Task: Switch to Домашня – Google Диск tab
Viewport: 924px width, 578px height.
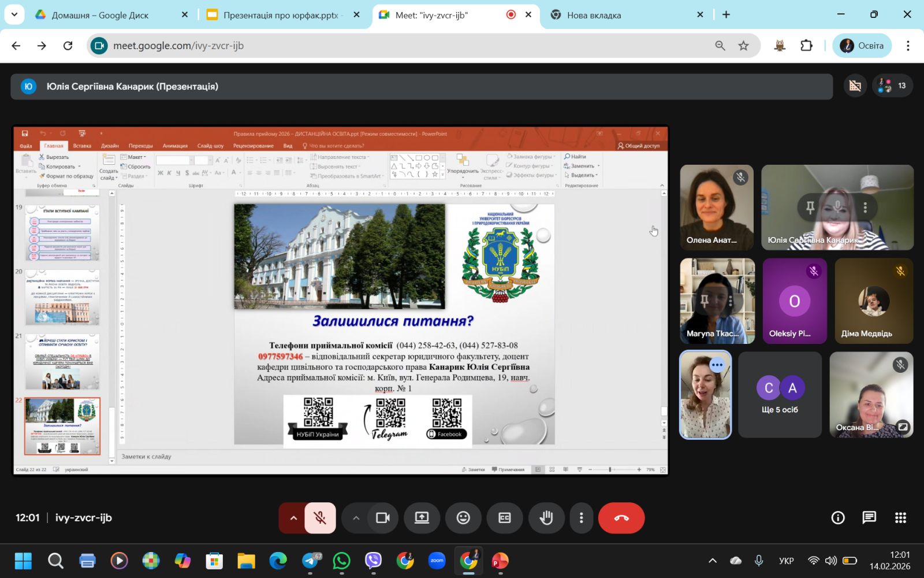Action: pyautogui.click(x=100, y=15)
